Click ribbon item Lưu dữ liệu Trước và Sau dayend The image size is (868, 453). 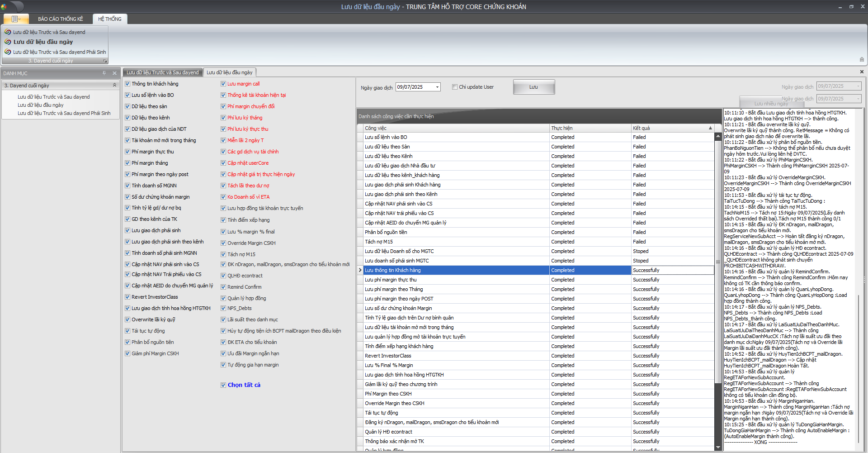click(49, 32)
